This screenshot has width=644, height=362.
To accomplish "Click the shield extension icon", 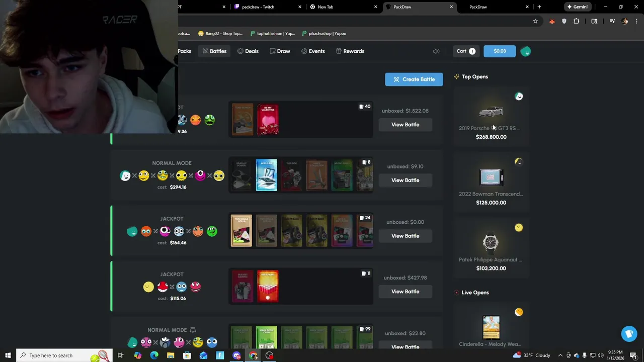I will point(564,21).
